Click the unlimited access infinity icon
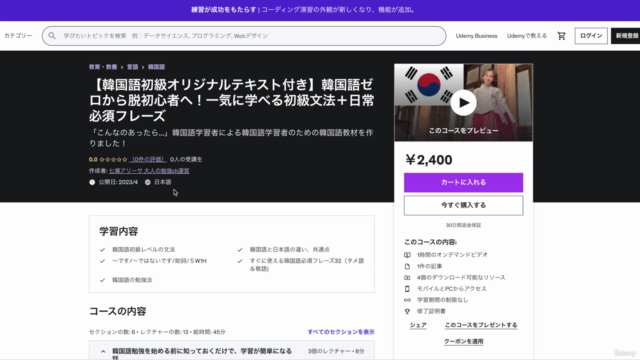The image size is (640, 360). click(407, 300)
